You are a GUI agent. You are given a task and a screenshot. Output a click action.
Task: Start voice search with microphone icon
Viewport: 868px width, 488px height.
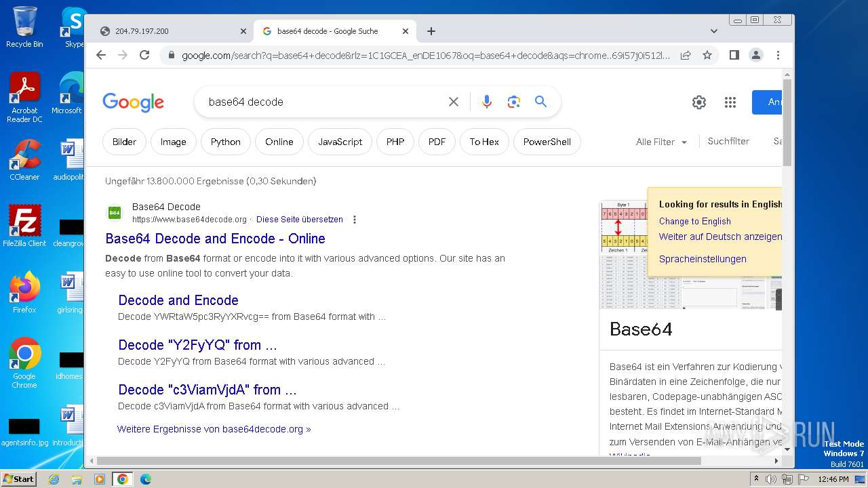tap(487, 102)
